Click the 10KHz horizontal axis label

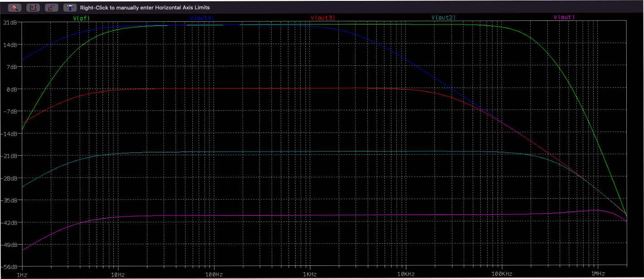tap(405, 275)
